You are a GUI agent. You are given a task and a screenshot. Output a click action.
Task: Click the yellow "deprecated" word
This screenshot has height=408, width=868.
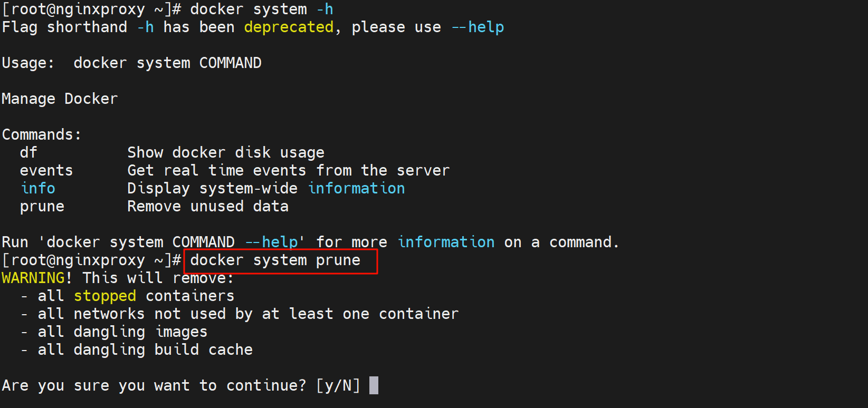[x=289, y=27]
